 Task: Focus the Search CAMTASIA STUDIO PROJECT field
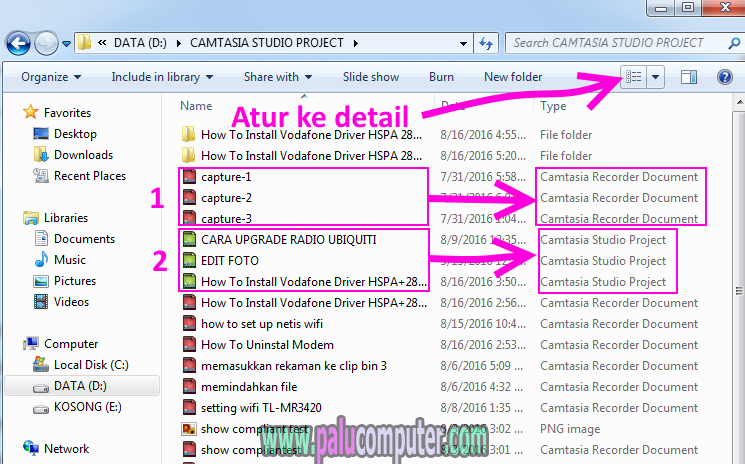pyautogui.click(x=616, y=43)
